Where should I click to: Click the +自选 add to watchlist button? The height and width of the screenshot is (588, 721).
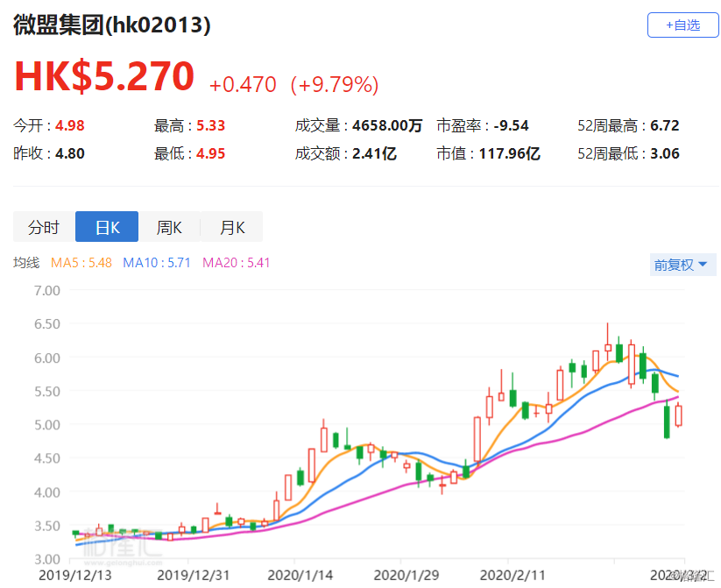pos(682,25)
